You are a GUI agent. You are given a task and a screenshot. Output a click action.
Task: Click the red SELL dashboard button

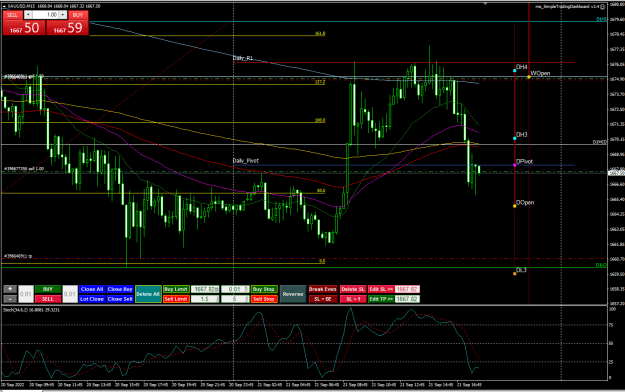(48, 299)
